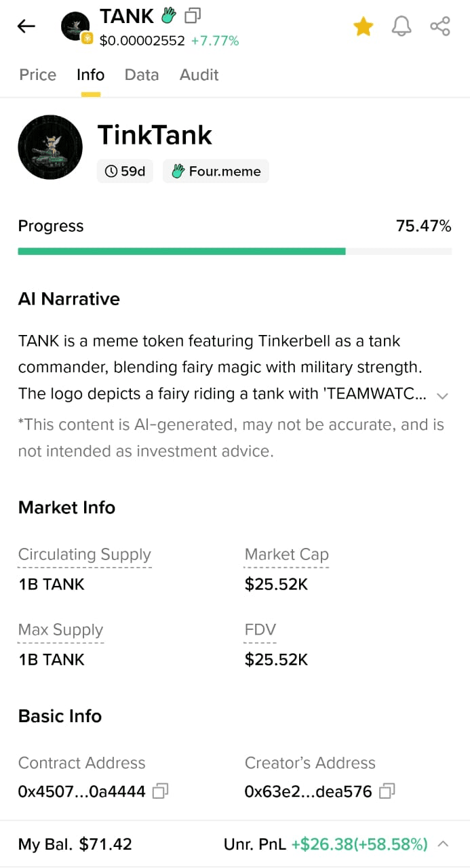Tap the back arrow icon
470x868 pixels.
[x=26, y=26]
